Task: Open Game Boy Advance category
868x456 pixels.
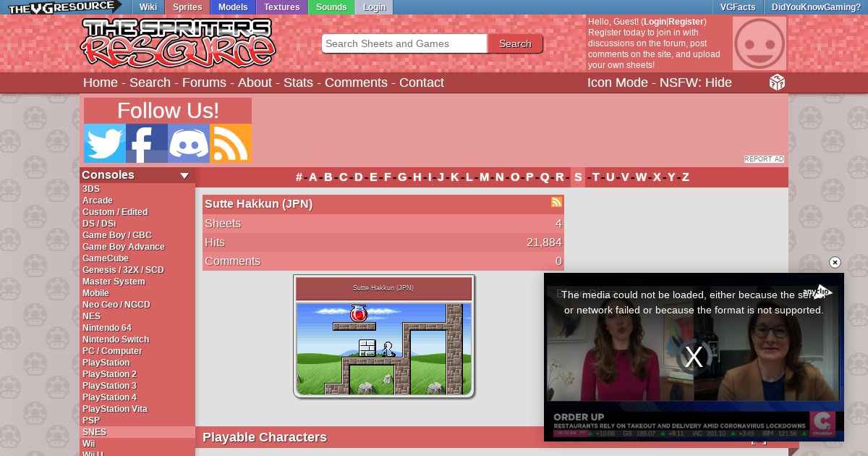Action: [x=137, y=247]
